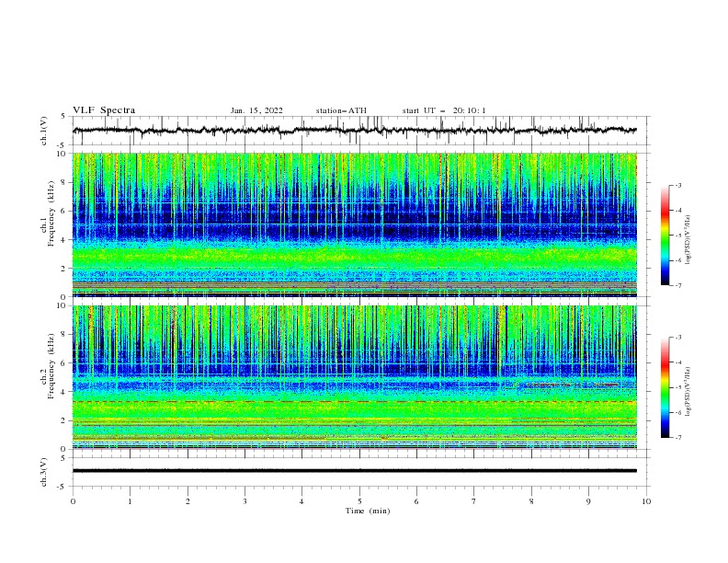
Task: Click the 'VLF Spectra' title text
Action: 104,110
